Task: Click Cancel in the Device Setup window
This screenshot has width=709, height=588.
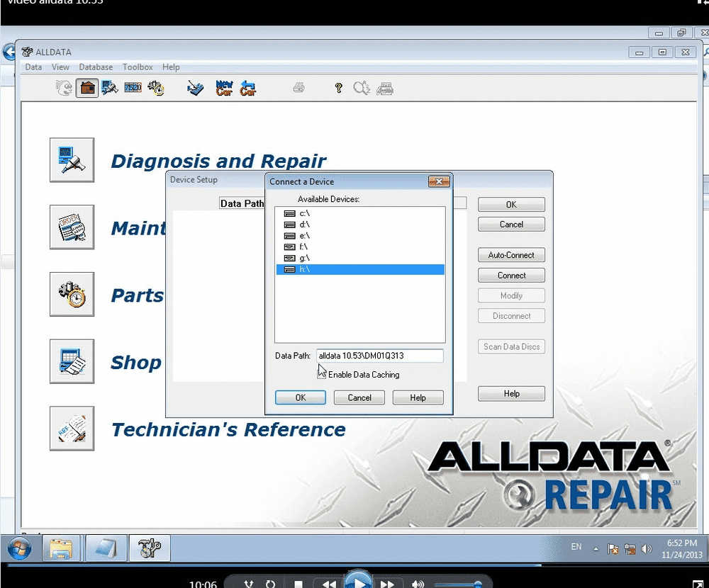Action: point(511,225)
